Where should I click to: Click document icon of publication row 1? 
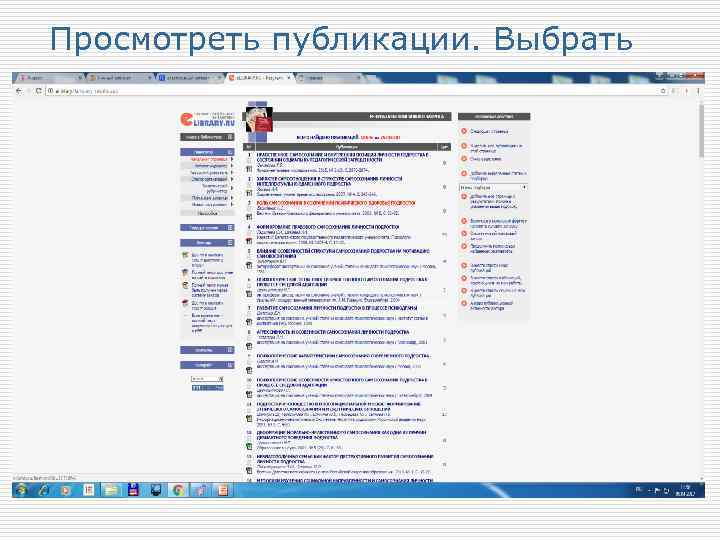click(249, 169)
